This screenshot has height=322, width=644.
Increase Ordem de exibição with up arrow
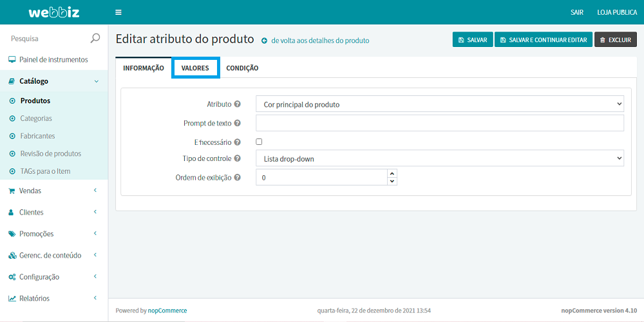[392, 173]
